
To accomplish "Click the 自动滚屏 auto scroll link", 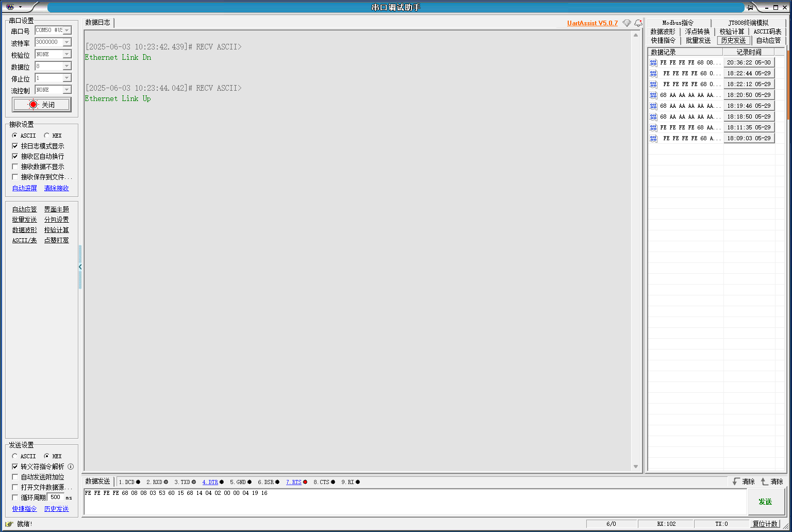I will (x=25, y=188).
